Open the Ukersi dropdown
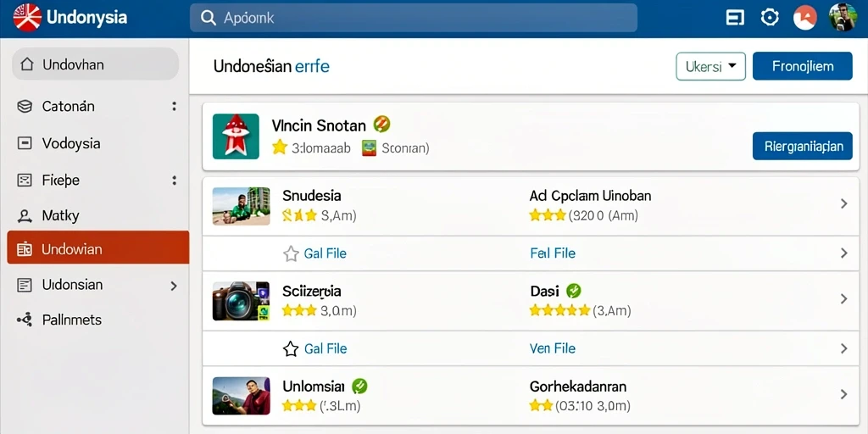The width and height of the screenshot is (868, 434). pyautogui.click(x=711, y=66)
